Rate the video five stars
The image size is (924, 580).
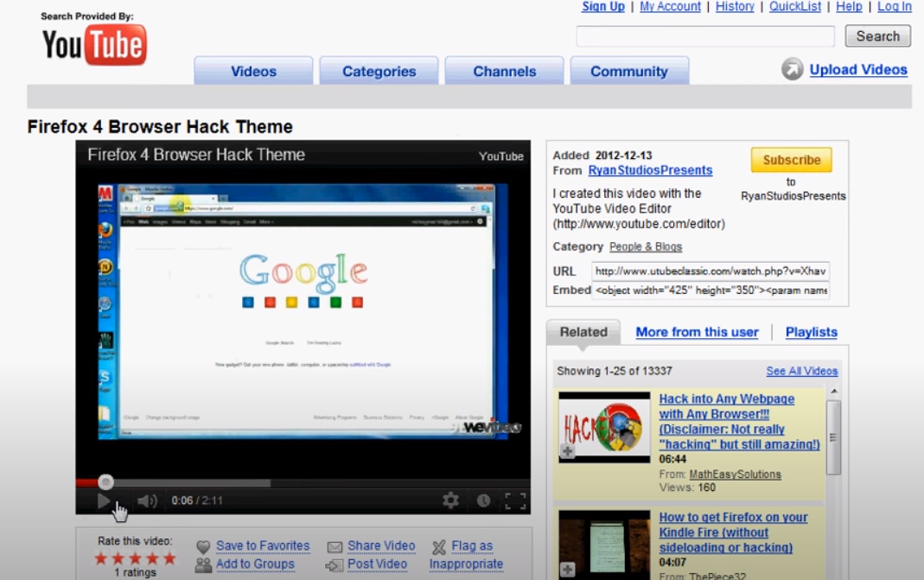click(169, 558)
